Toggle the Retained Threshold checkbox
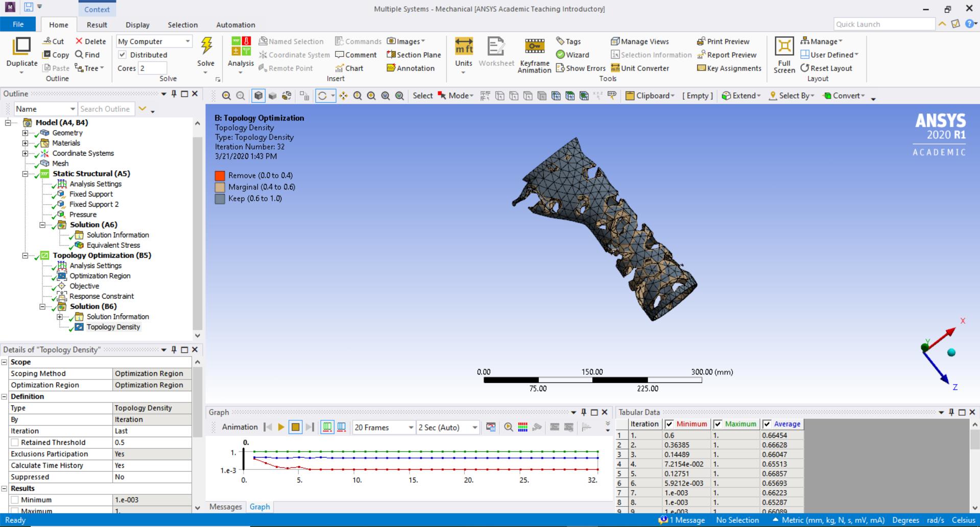Image resolution: width=980 pixels, height=527 pixels. (x=15, y=442)
